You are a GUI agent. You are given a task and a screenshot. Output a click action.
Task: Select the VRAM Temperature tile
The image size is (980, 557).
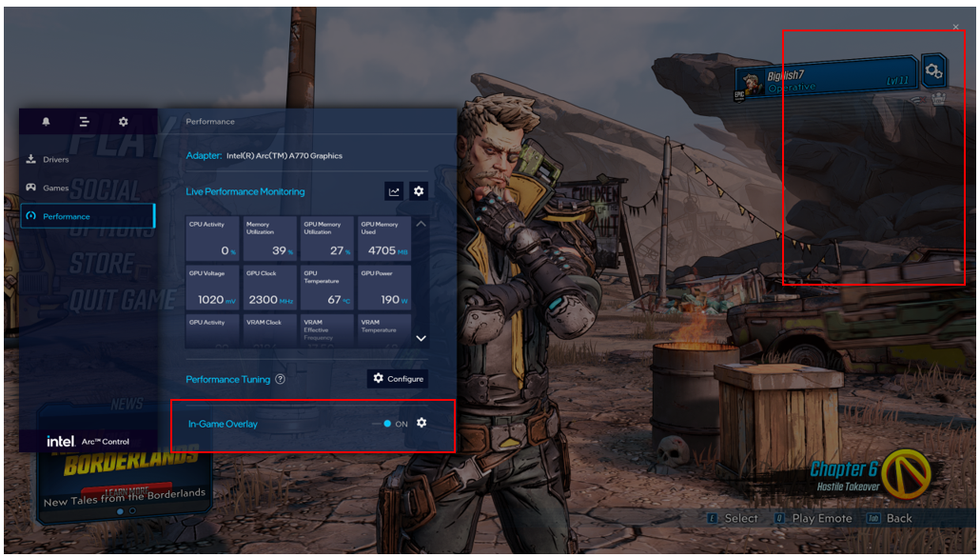(384, 331)
